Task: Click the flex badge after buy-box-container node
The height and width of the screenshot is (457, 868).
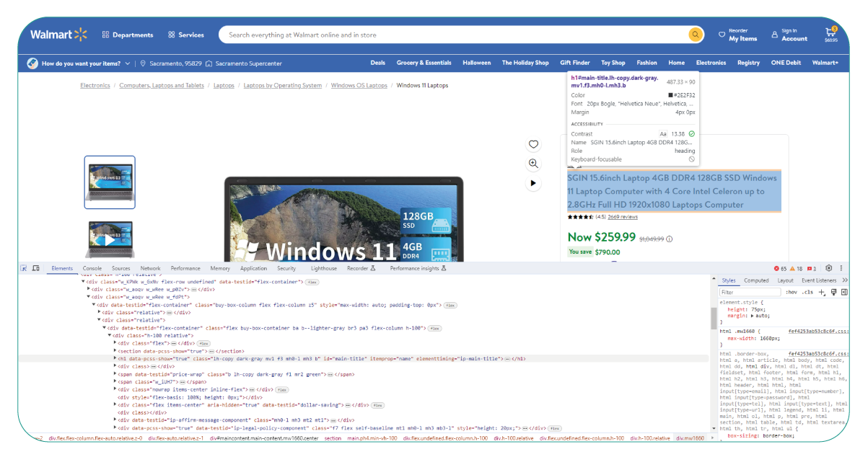Action: coord(434,328)
